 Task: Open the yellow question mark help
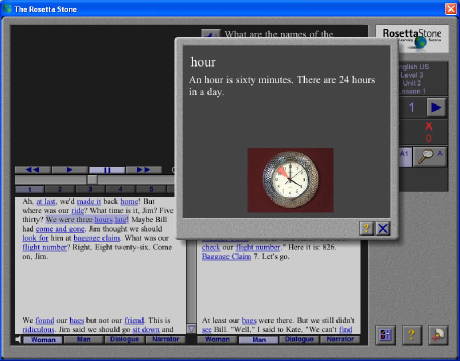412,335
